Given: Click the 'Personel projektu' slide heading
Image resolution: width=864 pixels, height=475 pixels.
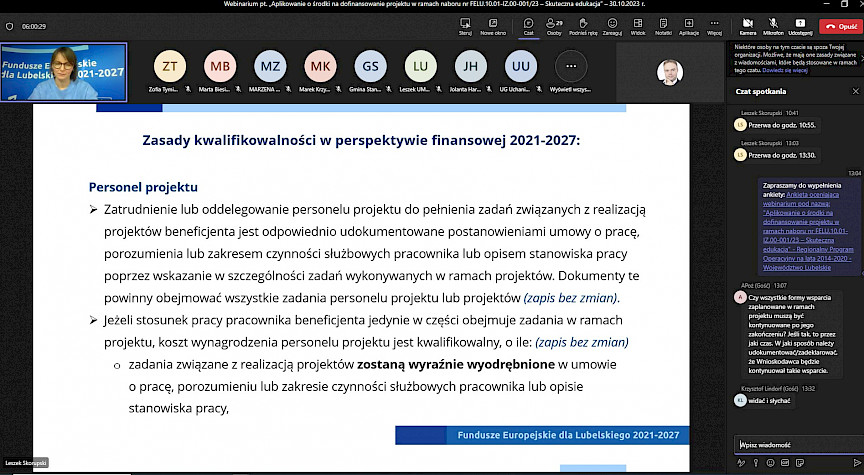Looking at the screenshot, I should [143, 187].
